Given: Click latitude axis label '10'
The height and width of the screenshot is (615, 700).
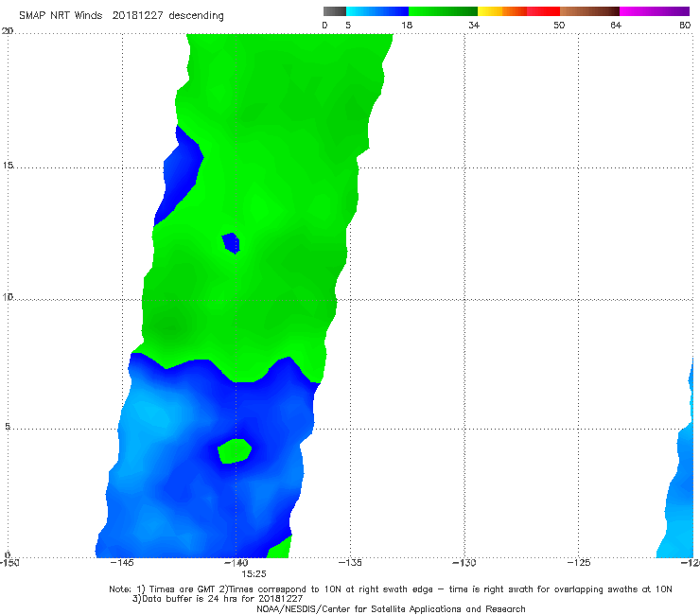Looking at the screenshot, I should tap(8, 297).
